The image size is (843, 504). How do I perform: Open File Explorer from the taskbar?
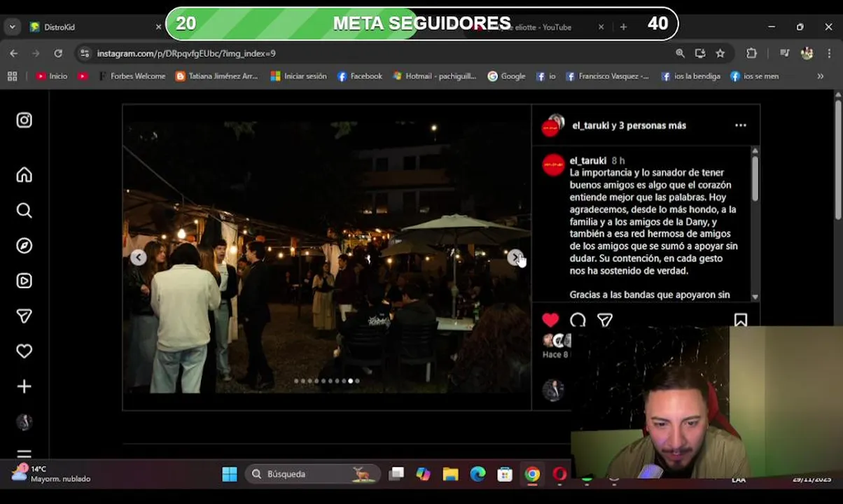(450, 474)
